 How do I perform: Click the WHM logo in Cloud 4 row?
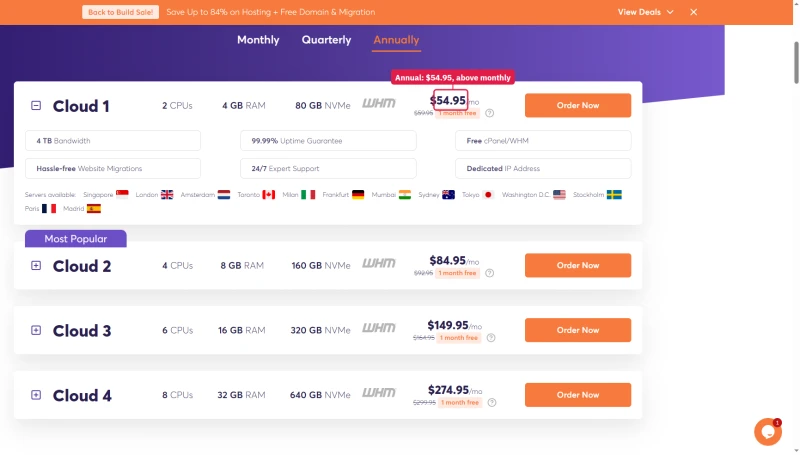coord(379,393)
